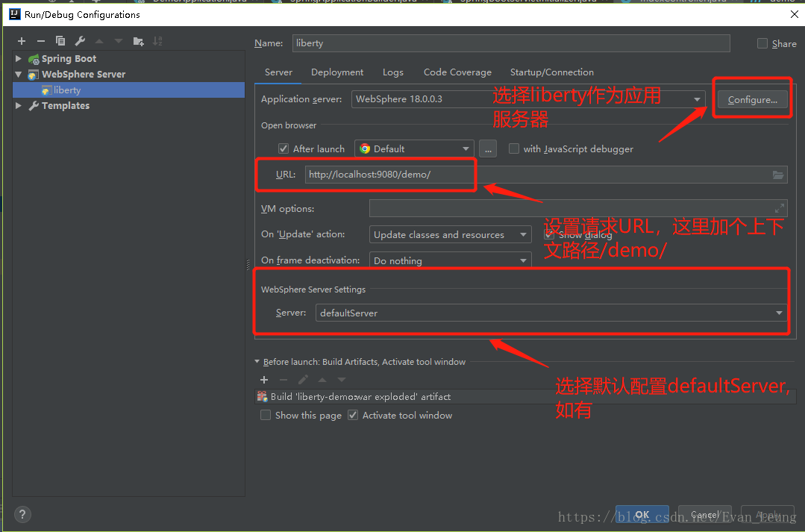Switch to the Server tab
The width and height of the screenshot is (805, 532).
278,72
